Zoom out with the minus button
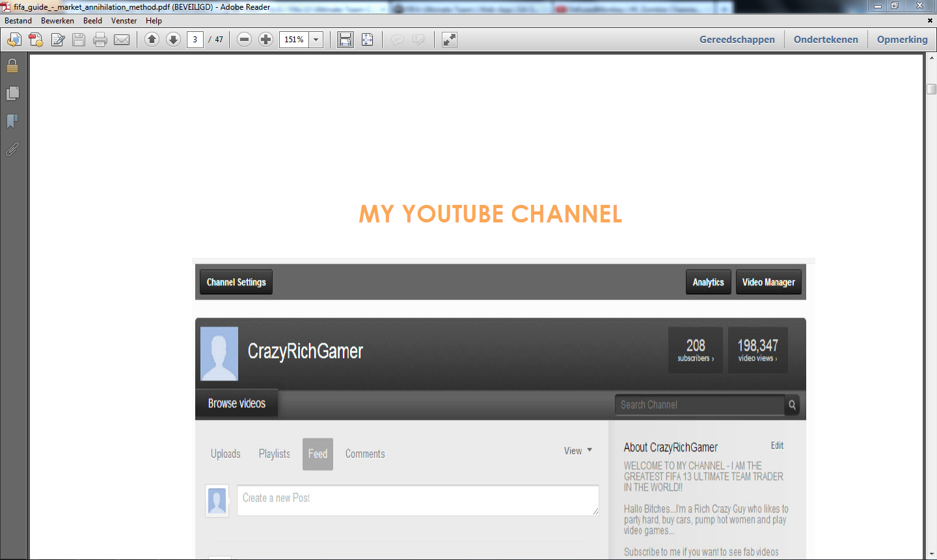Image resolution: width=937 pixels, height=560 pixels. pyautogui.click(x=244, y=40)
